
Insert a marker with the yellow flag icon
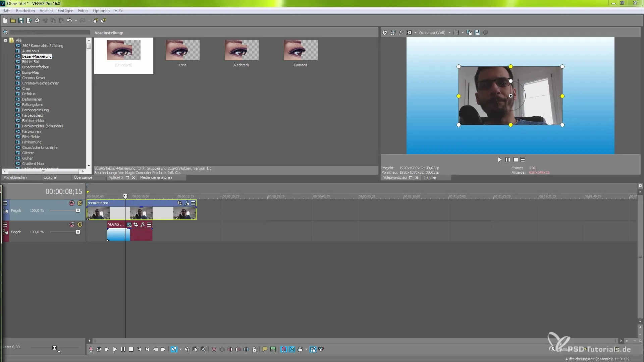(x=265, y=349)
